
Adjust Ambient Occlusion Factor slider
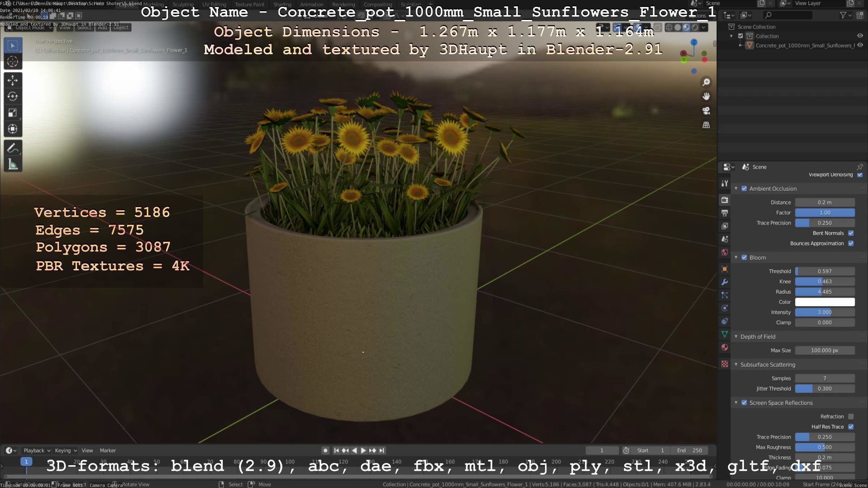[x=825, y=213]
